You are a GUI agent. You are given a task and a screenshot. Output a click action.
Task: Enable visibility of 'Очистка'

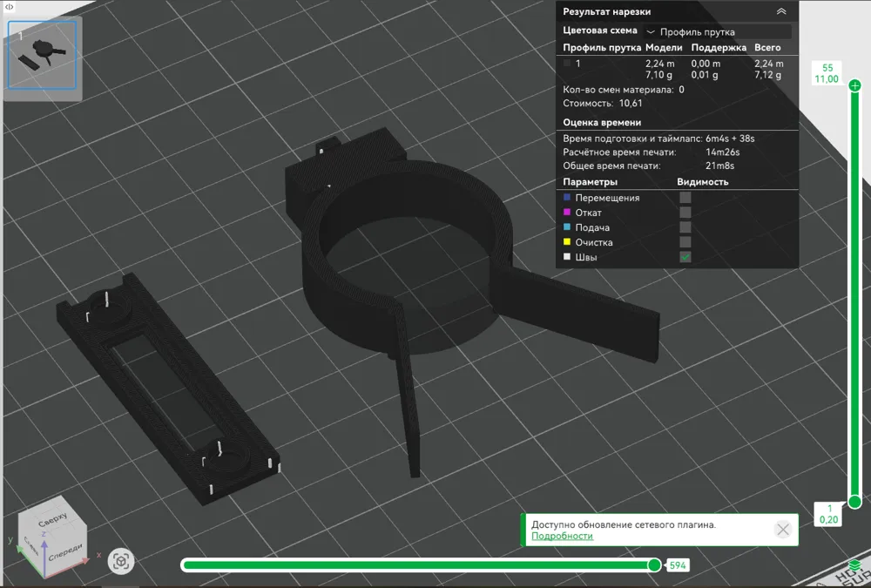click(x=685, y=242)
